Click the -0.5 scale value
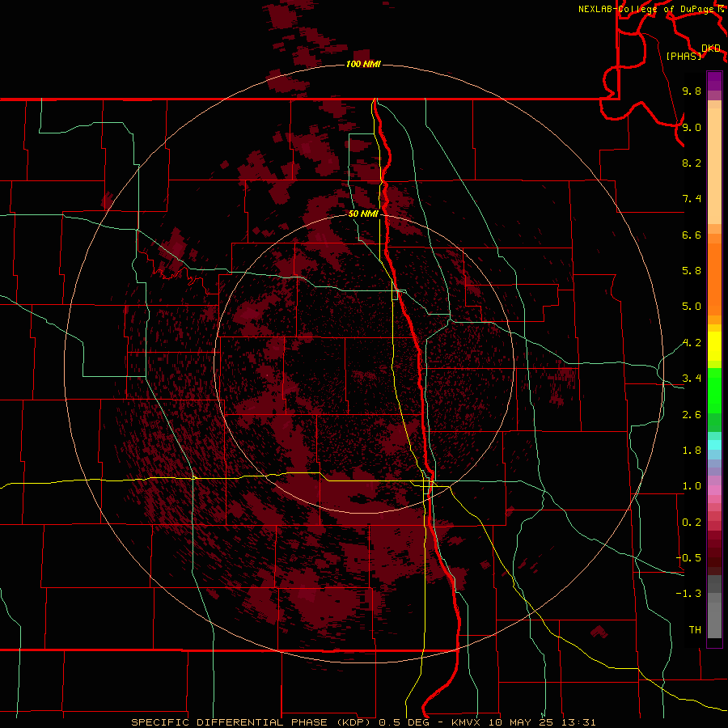Screen dimensions: 728x728 pyautogui.click(x=688, y=558)
